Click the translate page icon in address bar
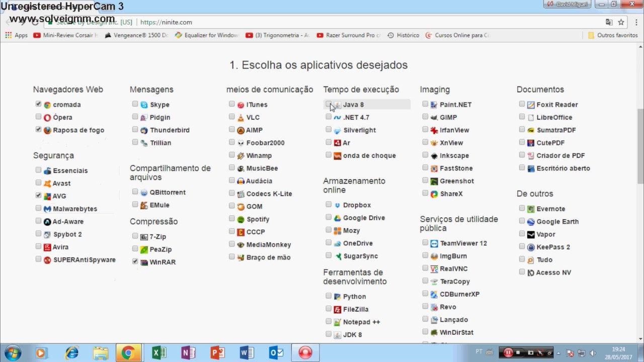The height and width of the screenshot is (362, 644). 609,22
